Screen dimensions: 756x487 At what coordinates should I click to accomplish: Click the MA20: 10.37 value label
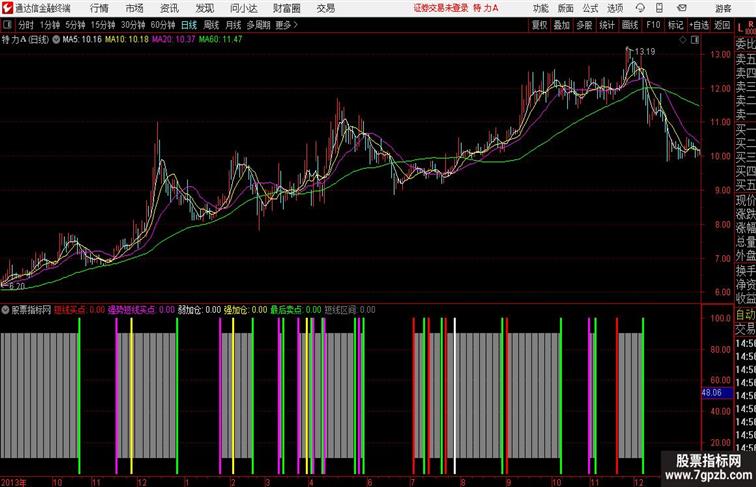174,40
